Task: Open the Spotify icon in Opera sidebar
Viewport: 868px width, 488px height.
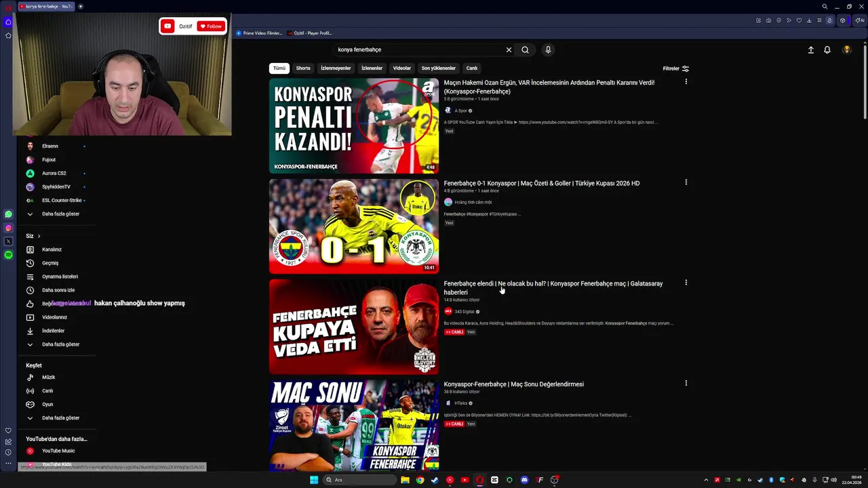Action: click(x=8, y=255)
